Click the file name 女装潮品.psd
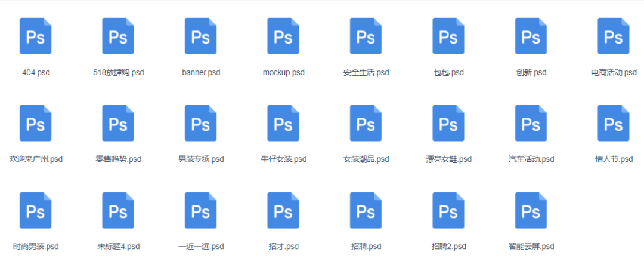 (366, 159)
